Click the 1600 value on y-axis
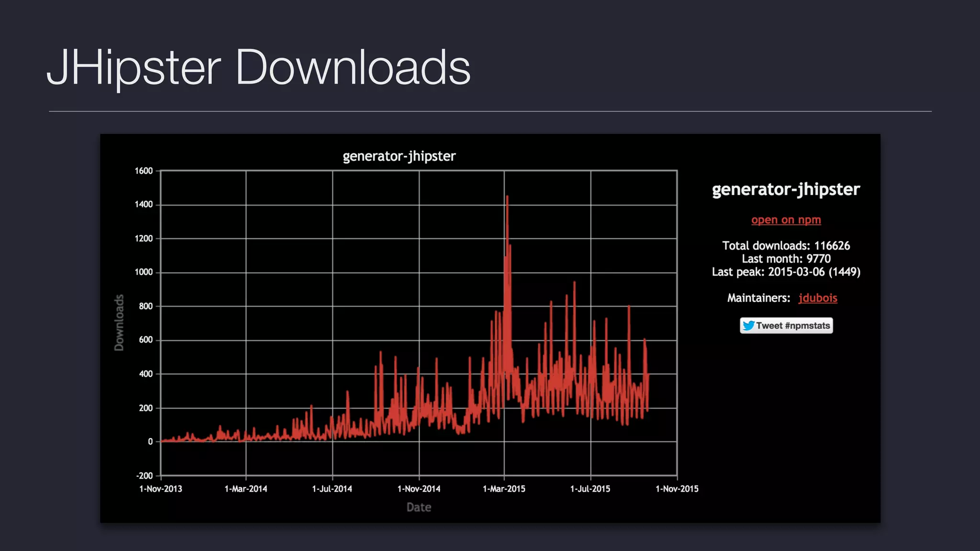 click(144, 171)
